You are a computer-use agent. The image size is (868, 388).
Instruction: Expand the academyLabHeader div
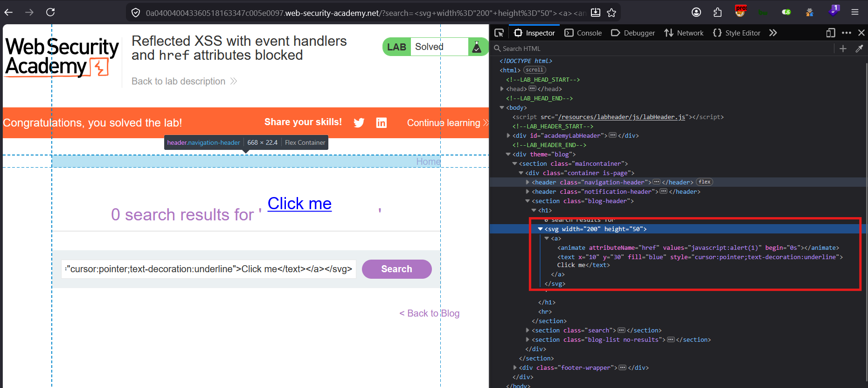508,135
